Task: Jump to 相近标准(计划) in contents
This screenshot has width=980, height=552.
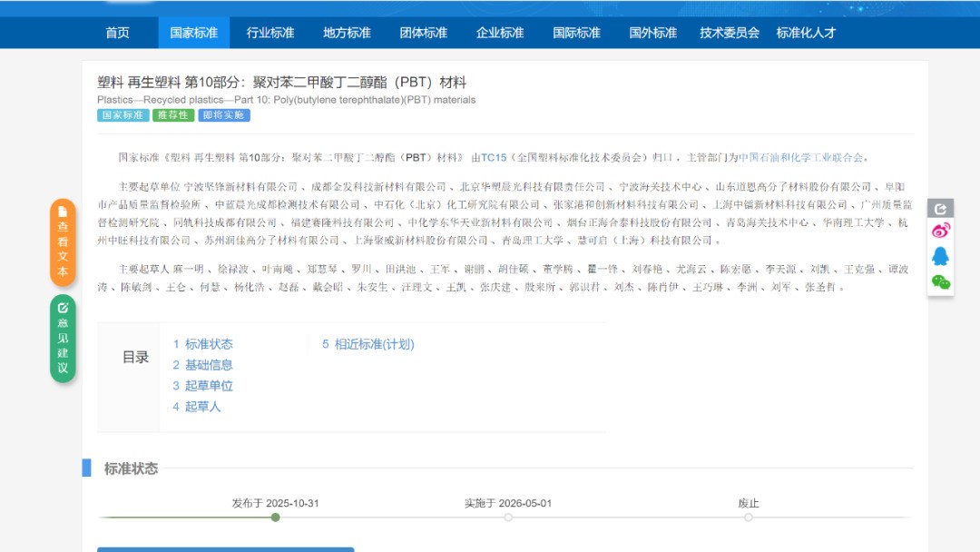Action: (x=373, y=344)
